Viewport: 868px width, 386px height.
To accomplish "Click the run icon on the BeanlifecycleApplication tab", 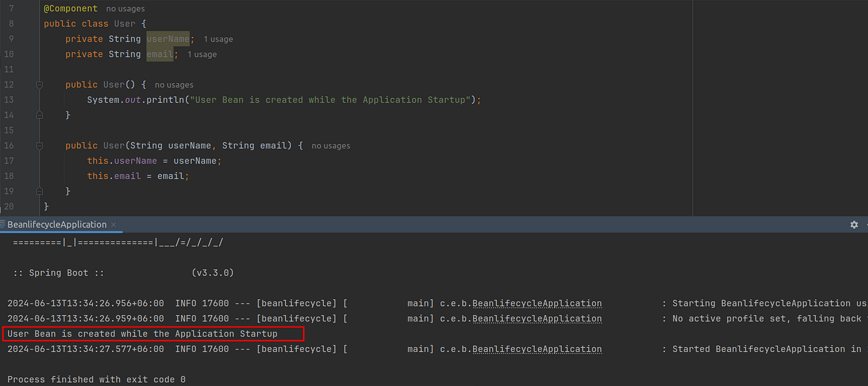I will (3, 224).
